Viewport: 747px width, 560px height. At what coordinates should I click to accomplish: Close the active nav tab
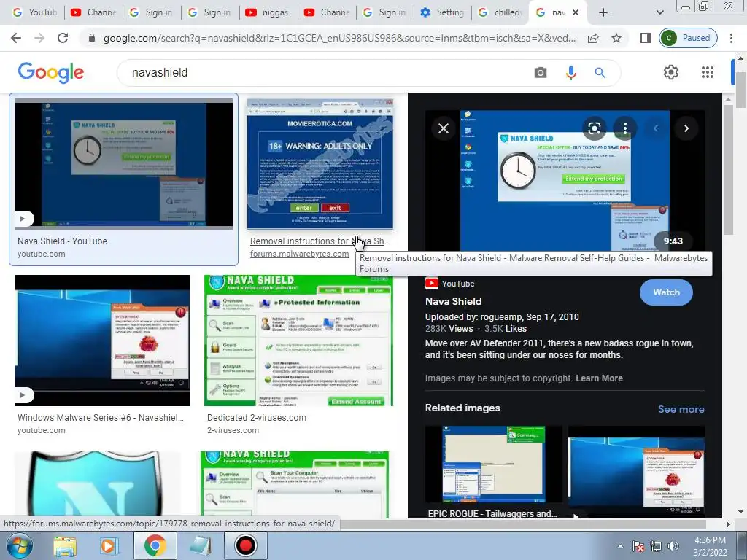(576, 12)
